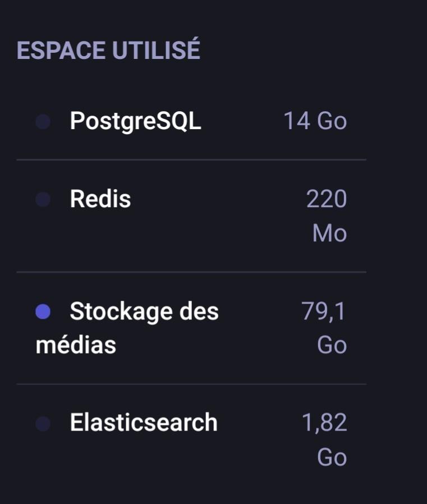Viewport: 427px width, 504px height.
Task: Click the dark dot beside Redis
Action: [43, 199]
